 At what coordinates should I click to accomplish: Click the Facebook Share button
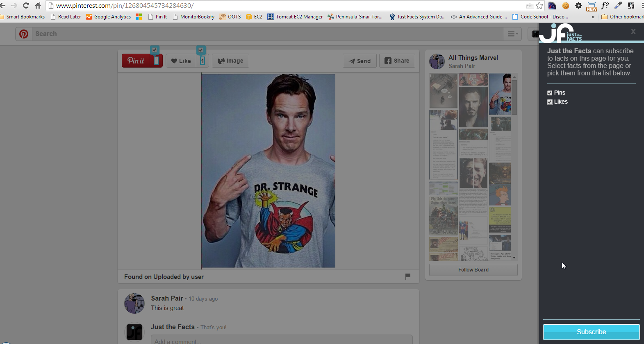click(x=397, y=61)
